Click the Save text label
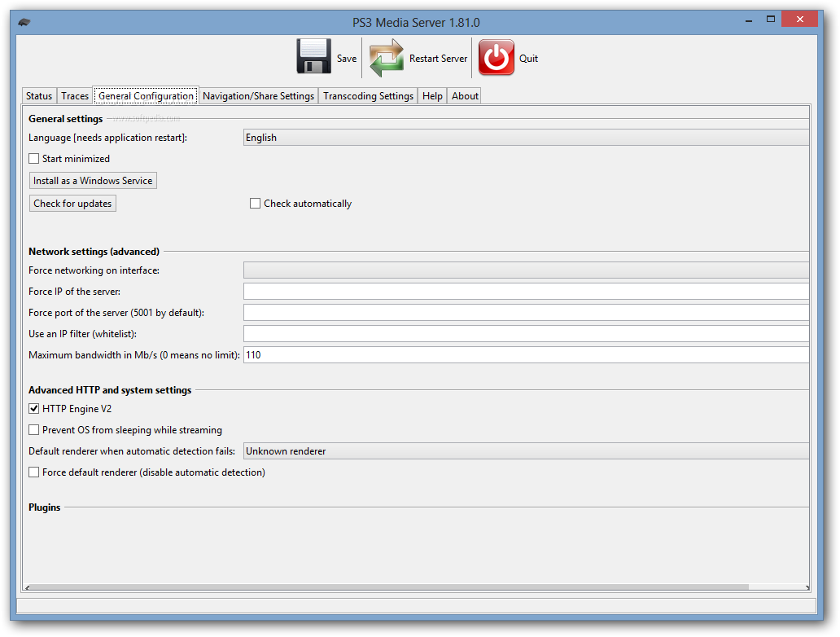840x637 pixels. (x=347, y=59)
